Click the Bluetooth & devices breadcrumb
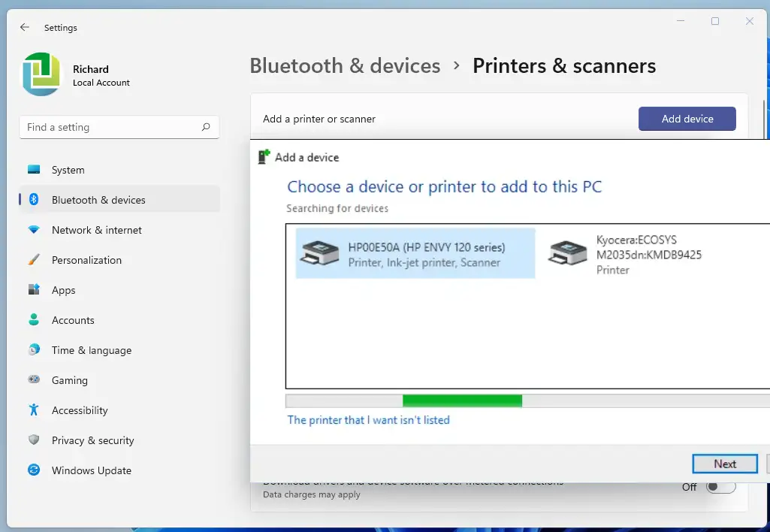 click(345, 66)
